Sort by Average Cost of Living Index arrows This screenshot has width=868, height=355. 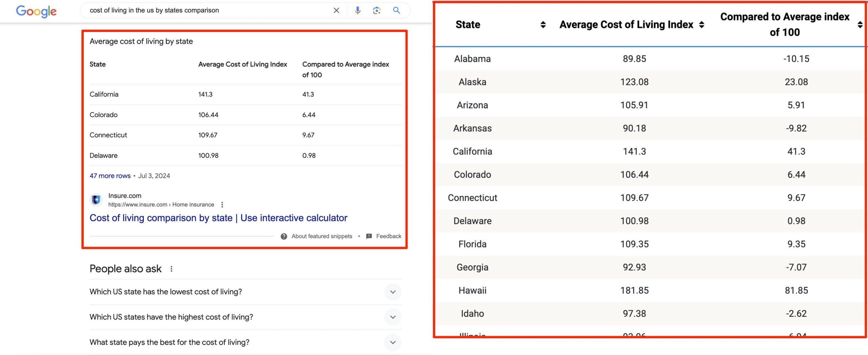[702, 24]
